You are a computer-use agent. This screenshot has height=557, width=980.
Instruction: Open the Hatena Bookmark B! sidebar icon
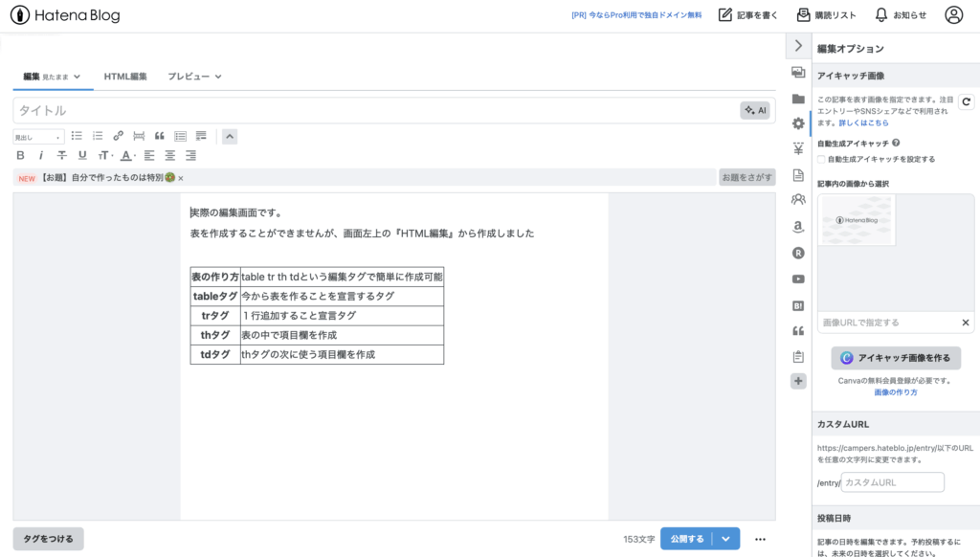pos(798,305)
